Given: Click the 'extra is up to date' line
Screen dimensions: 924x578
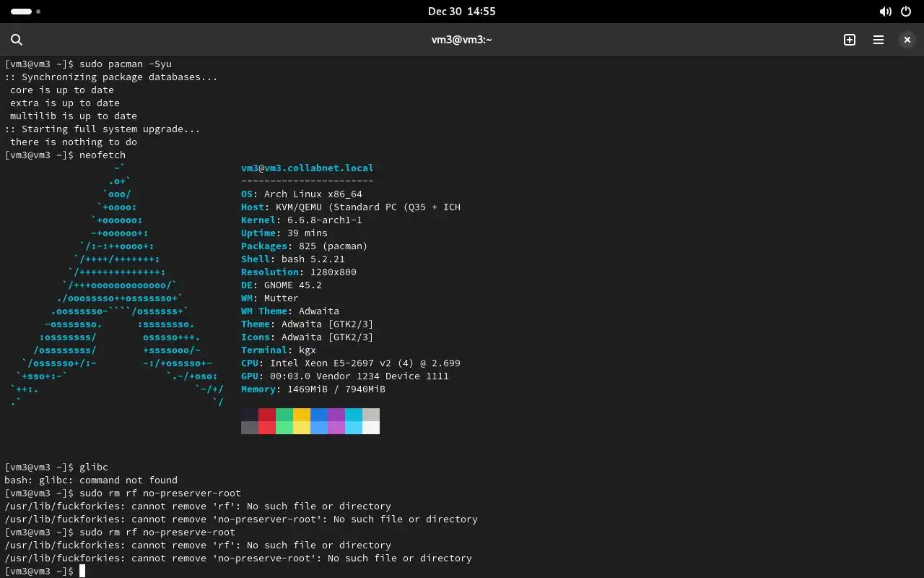Looking at the screenshot, I should click(x=65, y=103).
